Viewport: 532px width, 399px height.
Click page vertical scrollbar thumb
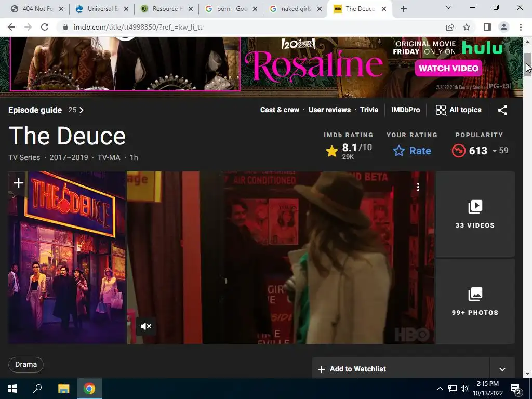coord(528,64)
